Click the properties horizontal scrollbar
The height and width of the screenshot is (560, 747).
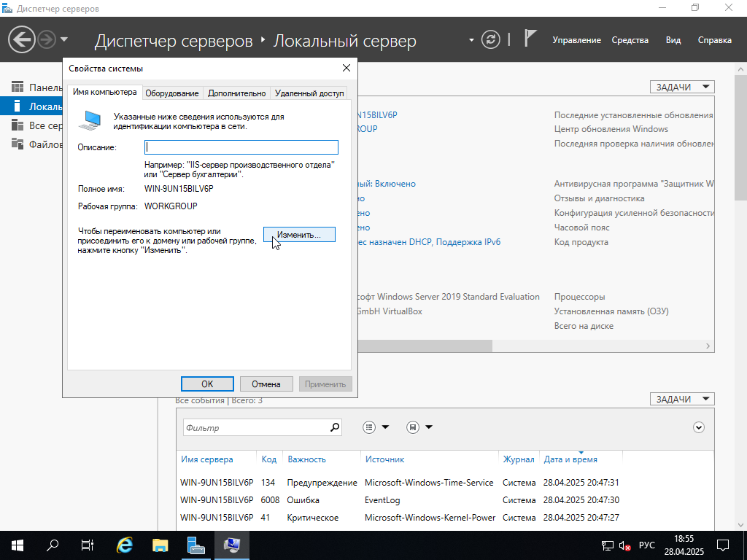click(x=425, y=346)
